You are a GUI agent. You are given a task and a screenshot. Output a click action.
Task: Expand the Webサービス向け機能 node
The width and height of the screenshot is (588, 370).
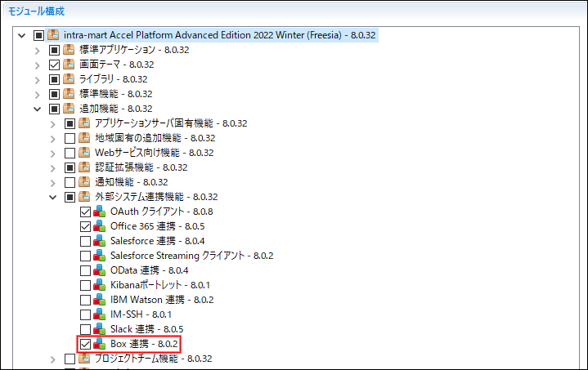pos(53,154)
